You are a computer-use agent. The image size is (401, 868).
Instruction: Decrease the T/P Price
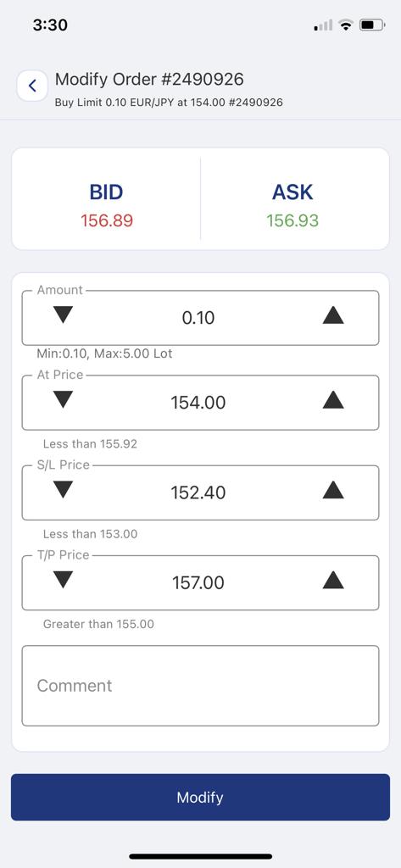(63, 580)
